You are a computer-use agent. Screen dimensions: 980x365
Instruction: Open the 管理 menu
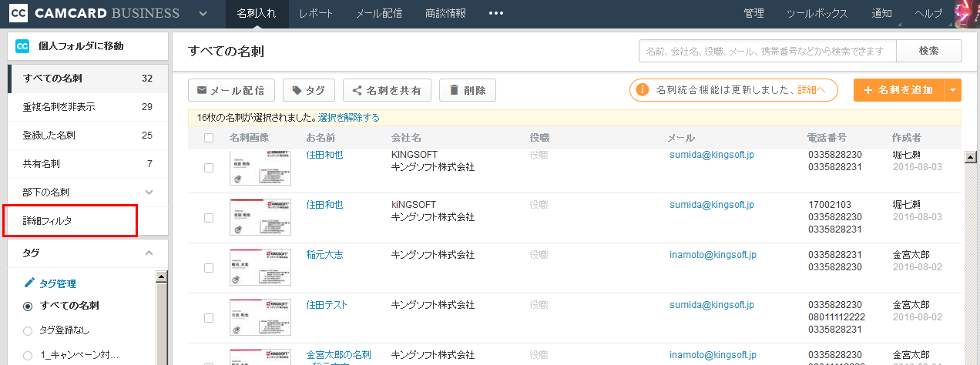753,13
